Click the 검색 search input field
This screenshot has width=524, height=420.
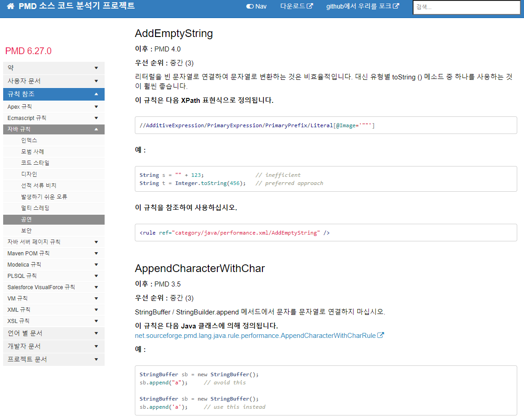466,7
